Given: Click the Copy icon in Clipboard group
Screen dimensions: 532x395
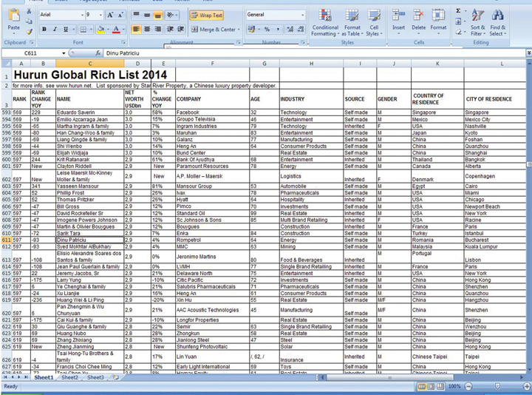Looking at the screenshot, I should pos(29,21).
